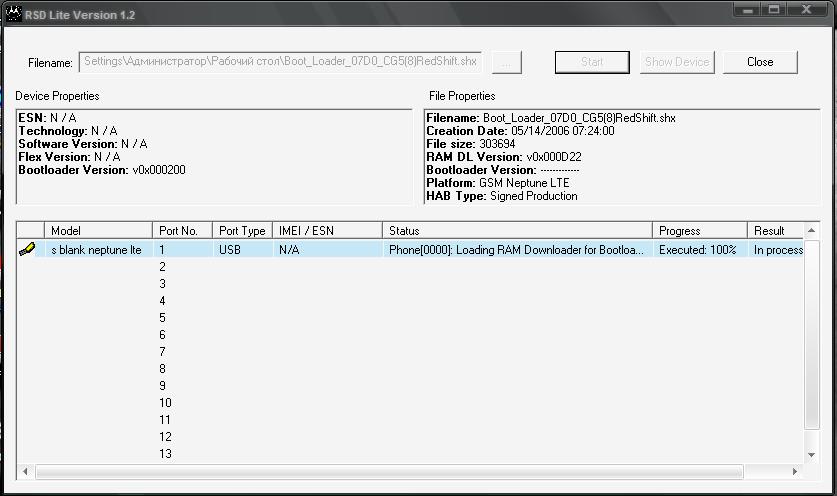
Task: Click the vertical scrollbar thumb
Action: point(811,334)
